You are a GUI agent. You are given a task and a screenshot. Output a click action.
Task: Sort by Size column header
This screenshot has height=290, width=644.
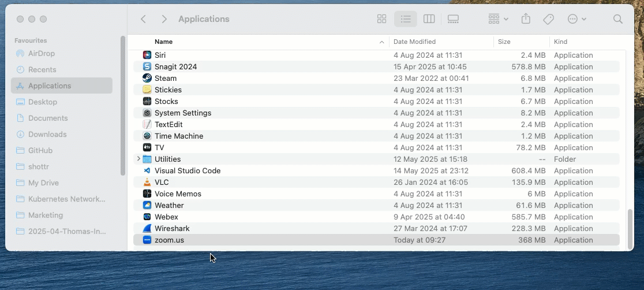click(504, 42)
